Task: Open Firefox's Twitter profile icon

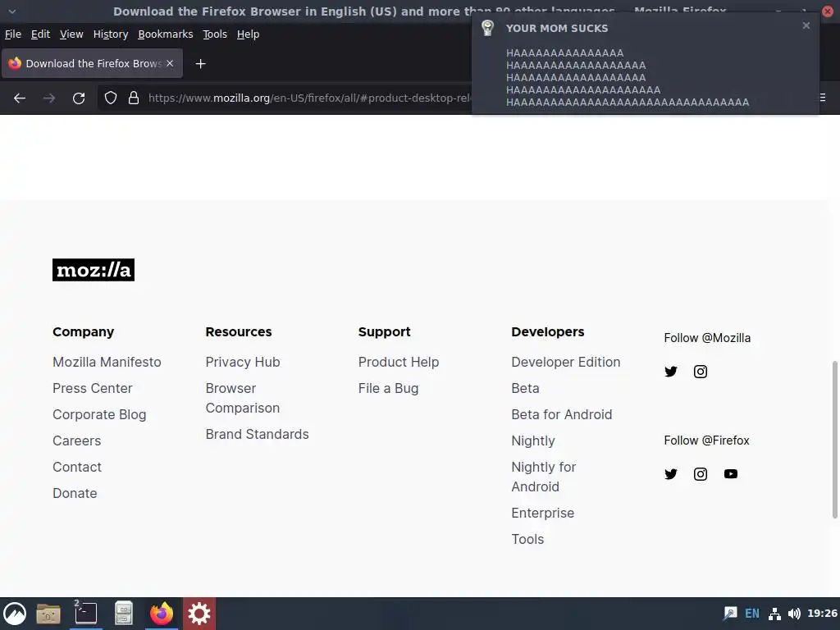Action: click(671, 473)
